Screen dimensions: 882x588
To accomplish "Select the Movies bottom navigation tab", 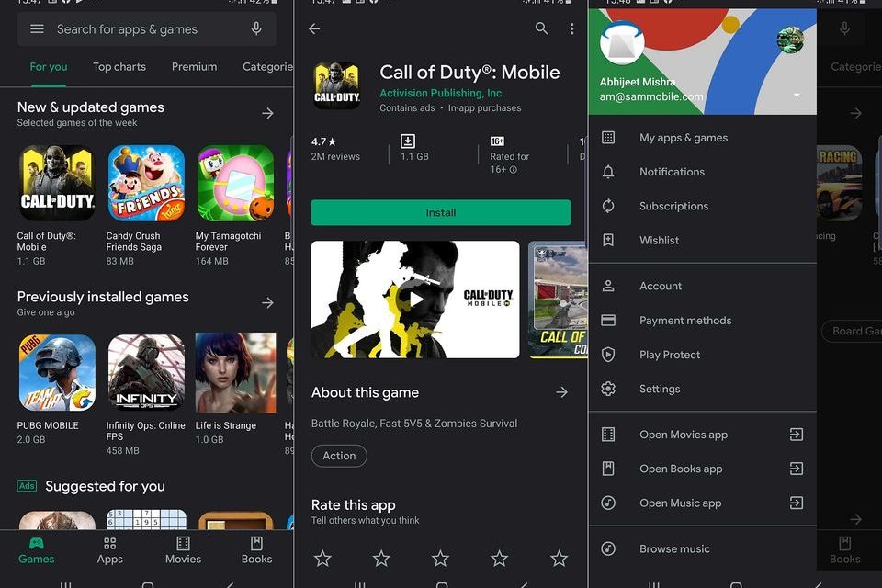I will coord(183,551).
